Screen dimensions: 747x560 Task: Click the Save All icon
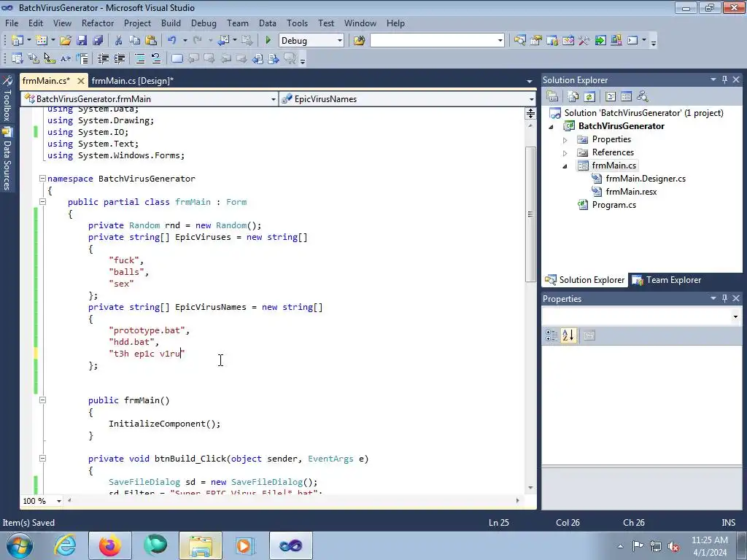point(98,41)
